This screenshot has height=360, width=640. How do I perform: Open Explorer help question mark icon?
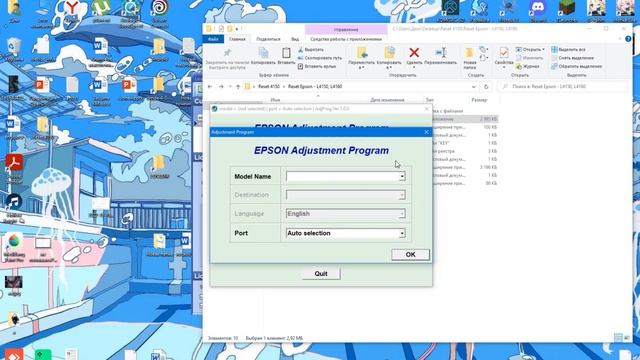tap(628, 39)
